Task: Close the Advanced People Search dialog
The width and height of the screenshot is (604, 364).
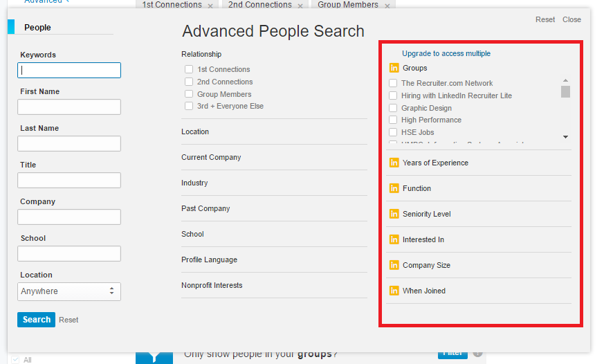Action: (571, 19)
